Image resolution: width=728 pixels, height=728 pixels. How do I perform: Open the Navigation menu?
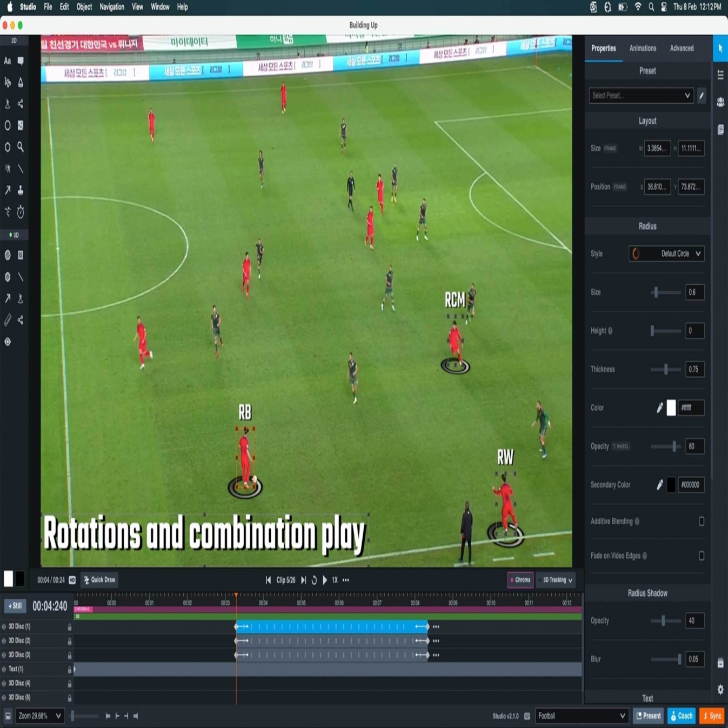(111, 7)
